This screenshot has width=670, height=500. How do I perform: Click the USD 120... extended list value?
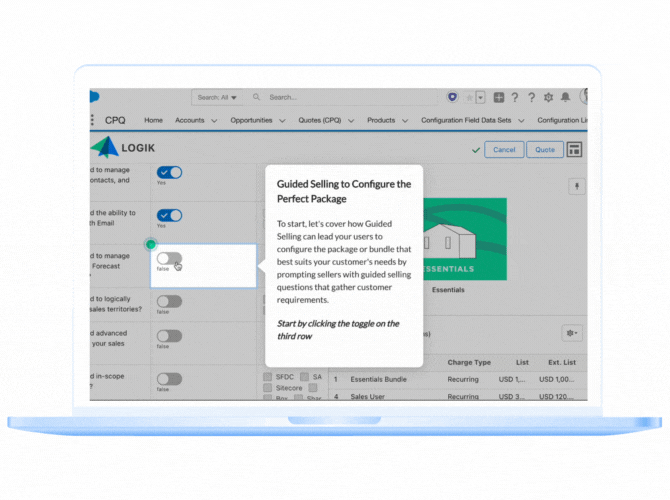[x=556, y=397]
